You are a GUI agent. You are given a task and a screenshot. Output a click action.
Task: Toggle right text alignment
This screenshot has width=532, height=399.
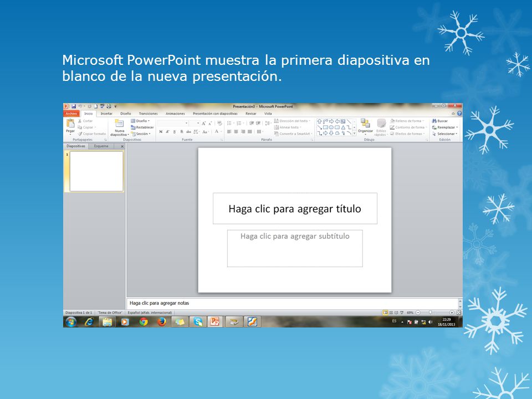(x=243, y=132)
